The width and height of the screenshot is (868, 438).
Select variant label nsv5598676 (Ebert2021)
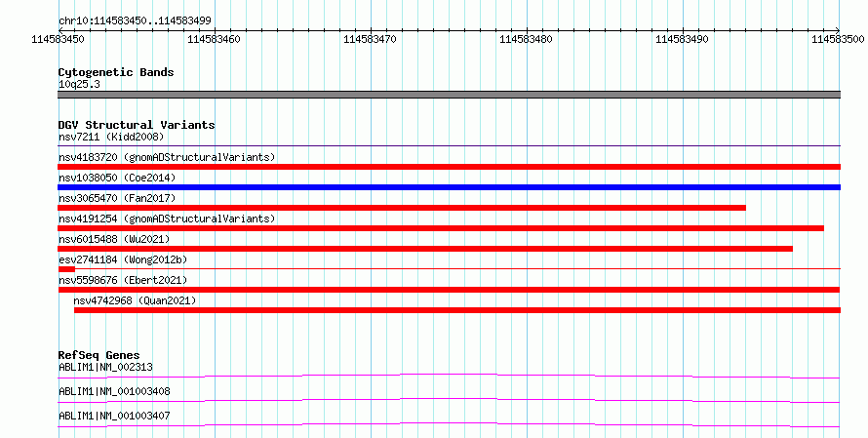tap(123, 280)
